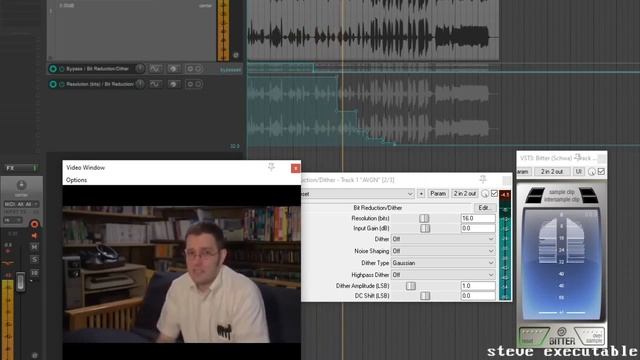Open the Highpass Dither dropdown
The width and height of the screenshot is (640, 360).
click(x=443, y=275)
